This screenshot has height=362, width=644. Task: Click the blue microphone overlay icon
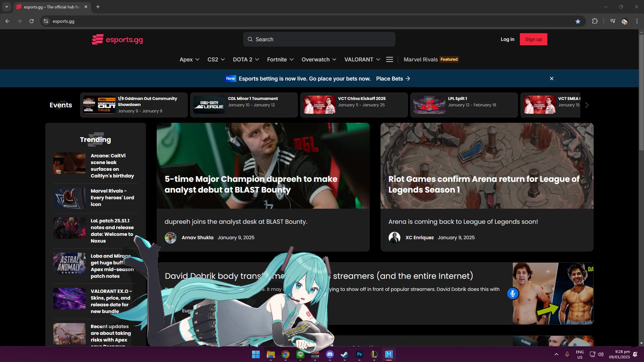coord(513,294)
